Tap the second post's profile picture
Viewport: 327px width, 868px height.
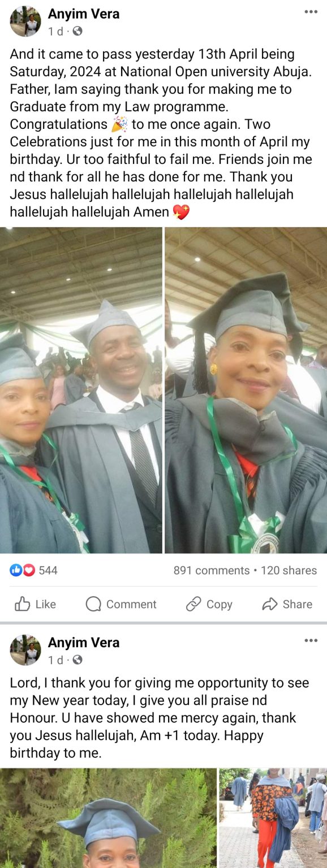tap(25, 650)
